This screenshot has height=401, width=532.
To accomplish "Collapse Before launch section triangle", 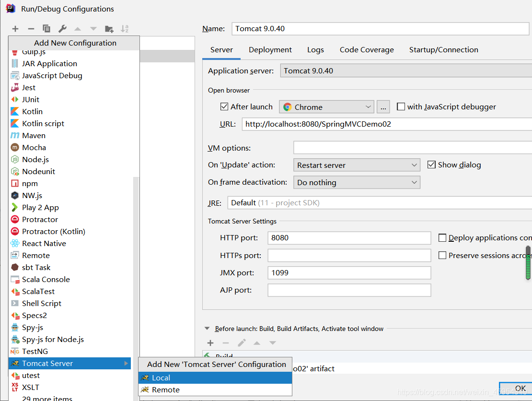I will point(207,329).
